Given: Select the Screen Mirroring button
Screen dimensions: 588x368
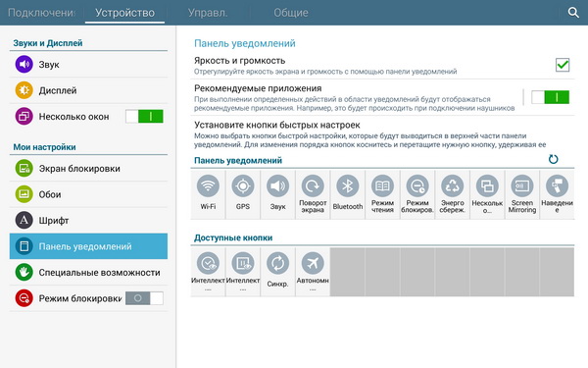Looking at the screenshot, I should point(522,194).
